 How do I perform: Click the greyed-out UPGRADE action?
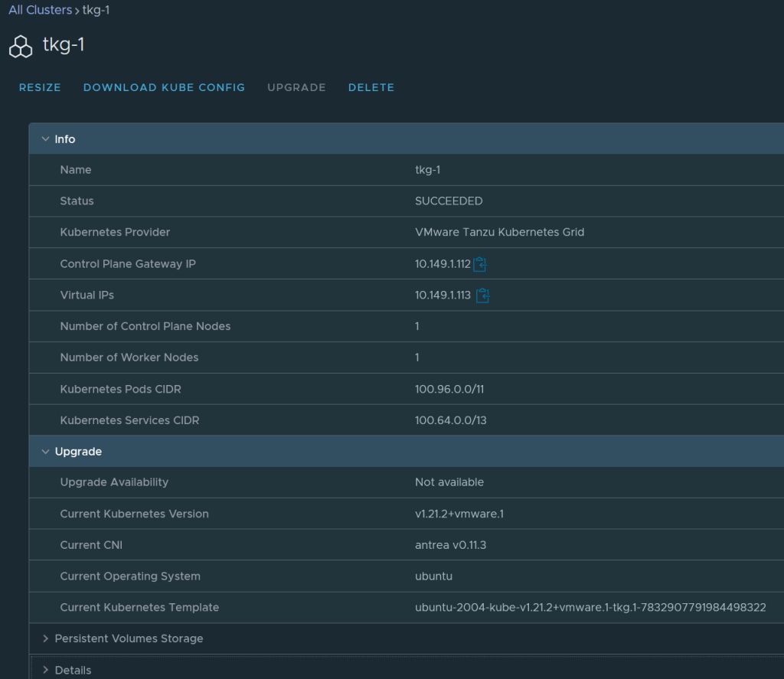(296, 87)
